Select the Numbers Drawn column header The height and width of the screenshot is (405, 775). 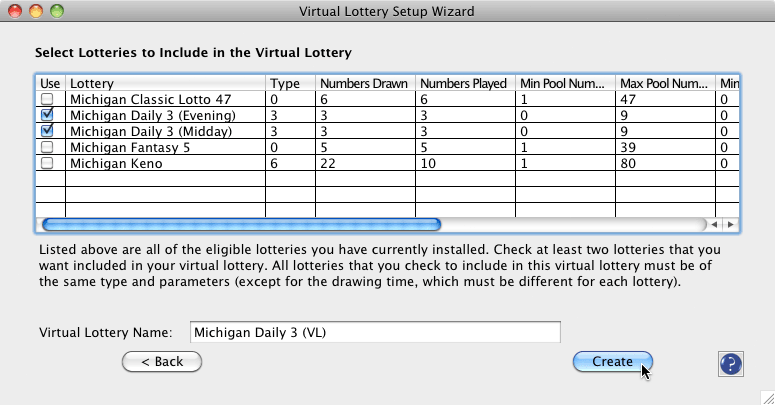tap(365, 83)
